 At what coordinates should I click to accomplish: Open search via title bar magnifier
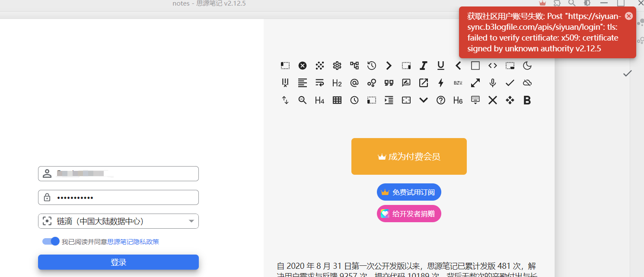[x=572, y=3]
